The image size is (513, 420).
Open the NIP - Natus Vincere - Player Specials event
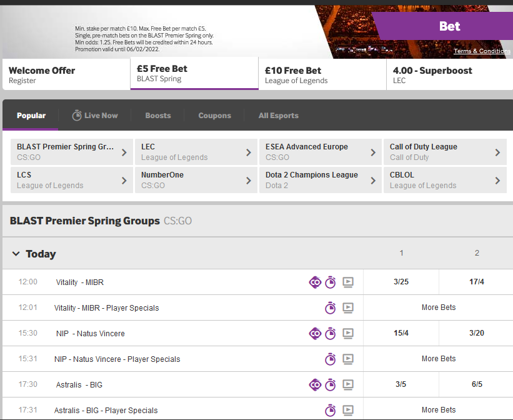(117, 359)
